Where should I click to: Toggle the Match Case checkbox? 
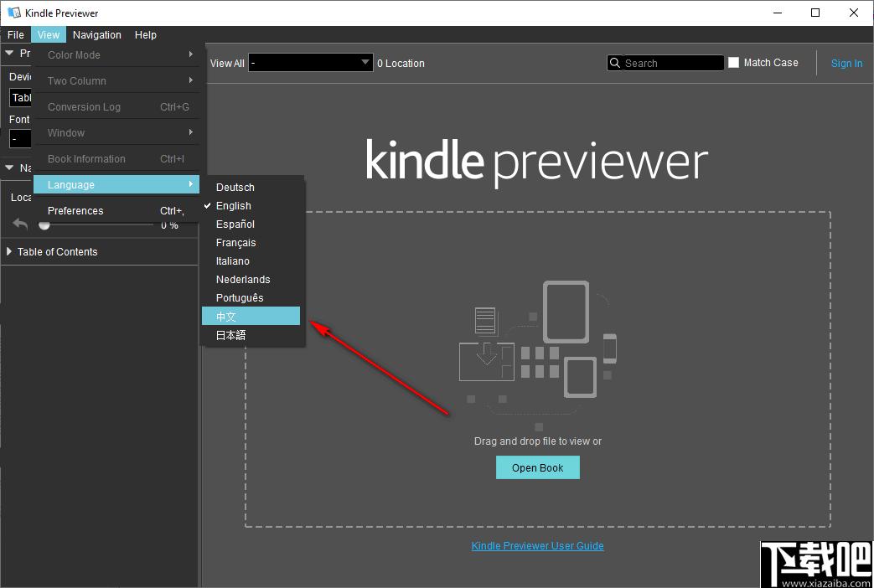click(733, 63)
